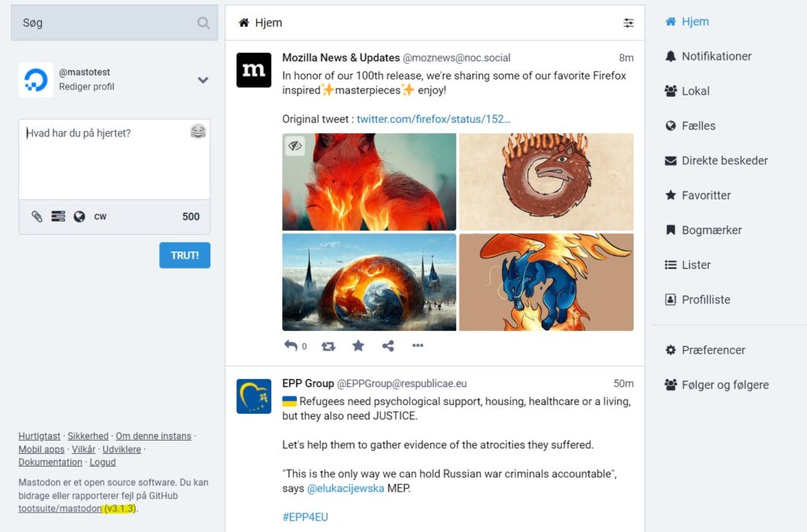
Task: Open the Sikkerhed link
Action: [88, 436]
